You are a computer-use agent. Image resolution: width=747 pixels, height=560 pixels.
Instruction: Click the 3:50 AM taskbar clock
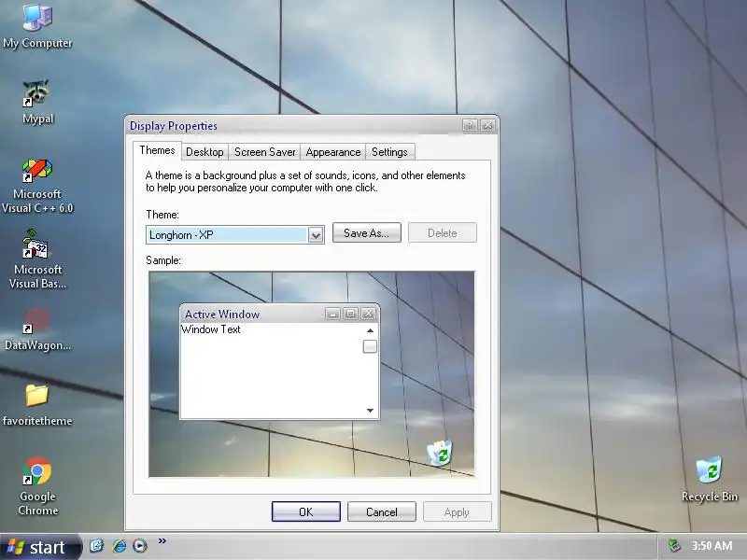coord(712,546)
